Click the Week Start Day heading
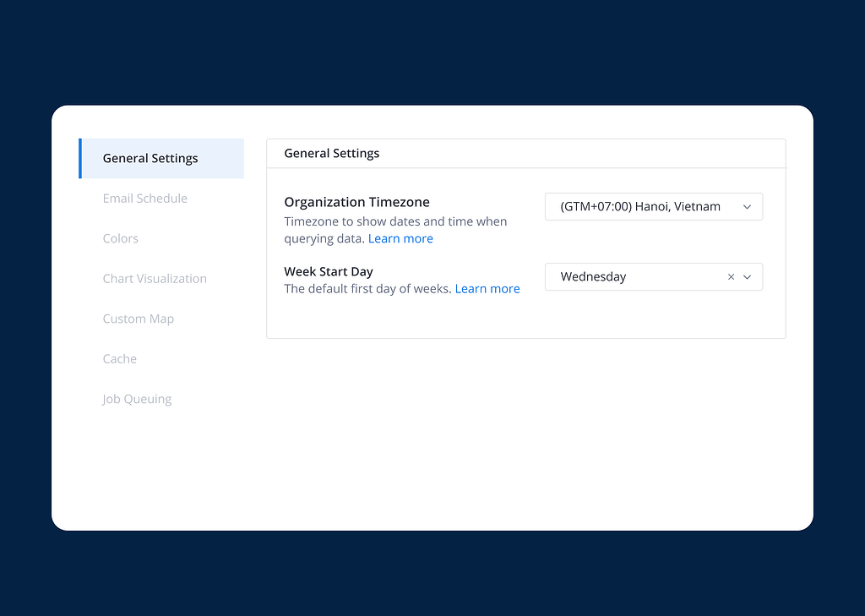 tap(329, 272)
